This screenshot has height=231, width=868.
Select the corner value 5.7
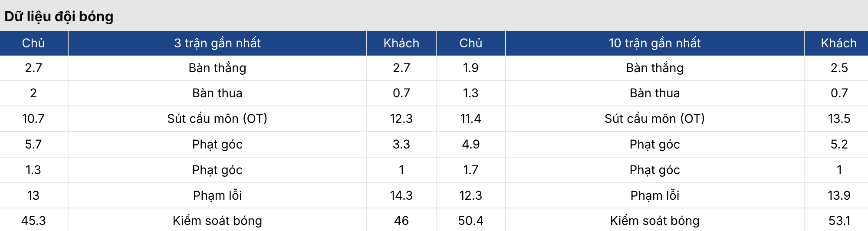(x=33, y=144)
